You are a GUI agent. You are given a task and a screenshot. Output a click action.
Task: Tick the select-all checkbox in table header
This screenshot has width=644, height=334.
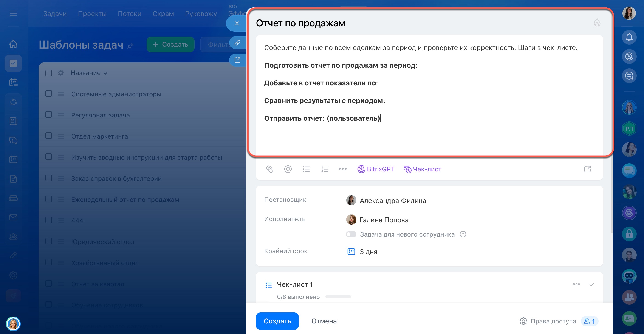49,73
